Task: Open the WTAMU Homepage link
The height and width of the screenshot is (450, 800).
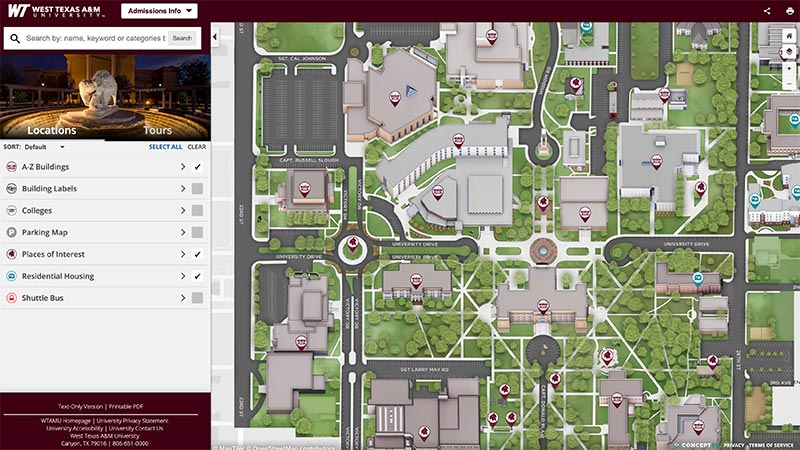Action: point(66,421)
